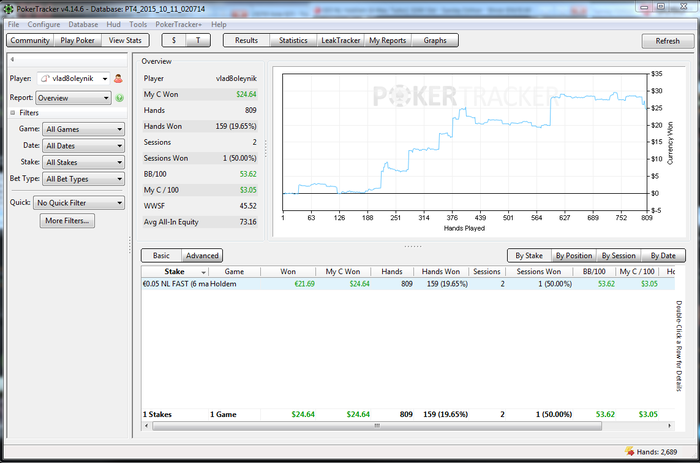Image resolution: width=700 pixels, height=463 pixels.
Task: Click the horizontal scrollbar thumb
Action: pos(377,426)
